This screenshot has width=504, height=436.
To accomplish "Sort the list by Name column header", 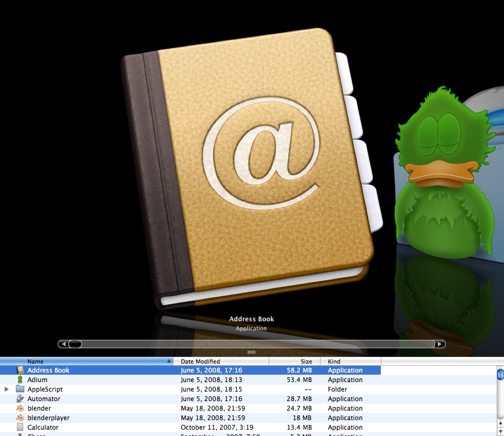I will [86, 361].
